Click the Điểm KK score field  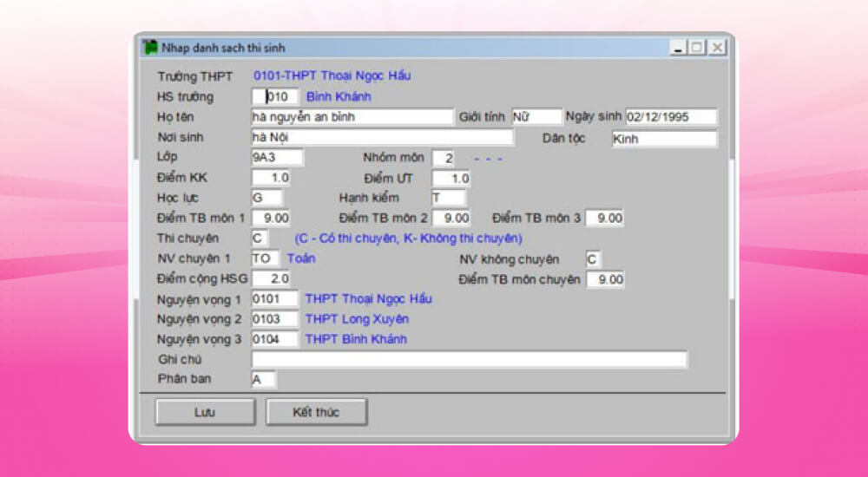270,178
